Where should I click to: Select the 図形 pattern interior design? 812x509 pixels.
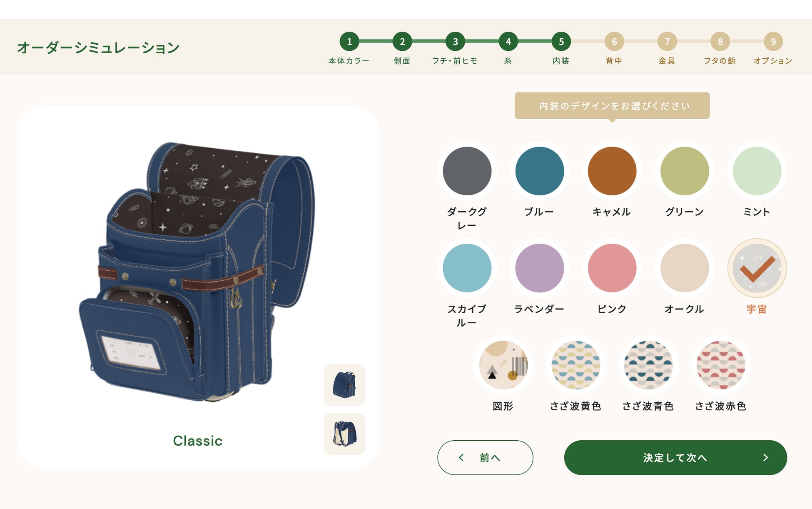point(503,365)
